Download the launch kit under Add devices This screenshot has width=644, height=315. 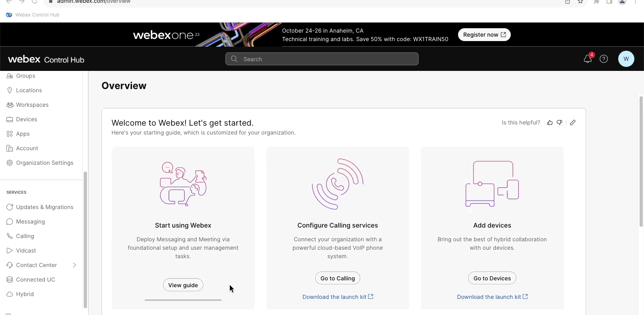pyautogui.click(x=492, y=297)
